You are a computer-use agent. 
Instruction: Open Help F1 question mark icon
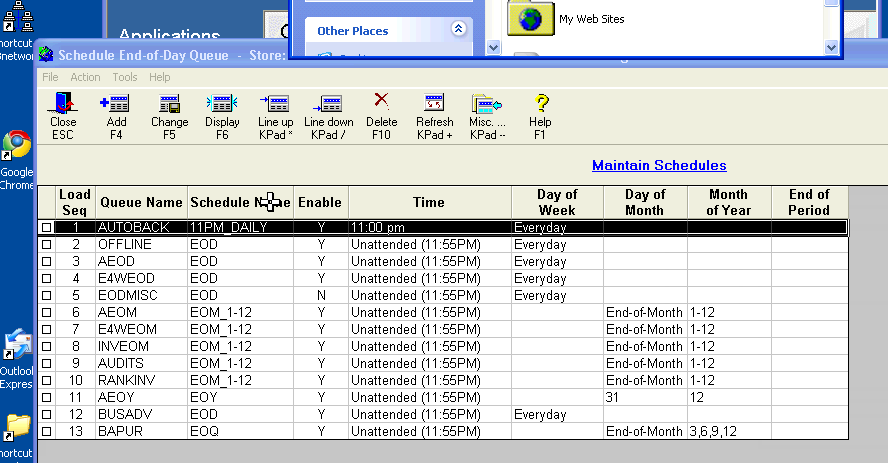pyautogui.click(x=541, y=103)
